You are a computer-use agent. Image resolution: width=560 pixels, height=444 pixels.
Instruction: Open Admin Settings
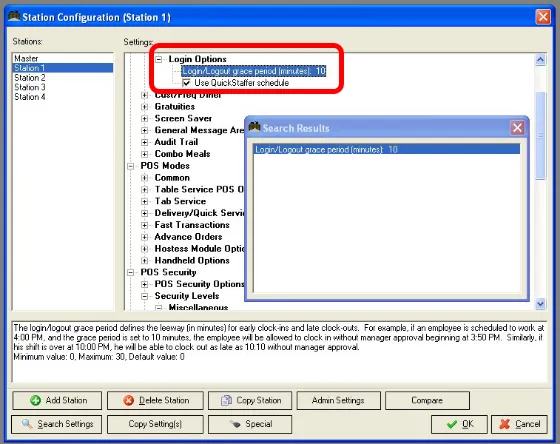(x=338, y=400)
